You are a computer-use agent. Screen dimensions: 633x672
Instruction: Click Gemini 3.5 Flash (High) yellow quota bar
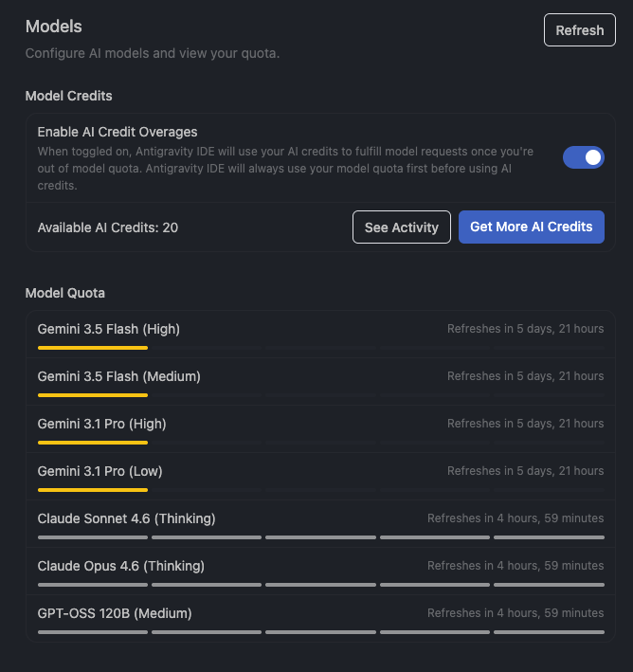[93, 348]
